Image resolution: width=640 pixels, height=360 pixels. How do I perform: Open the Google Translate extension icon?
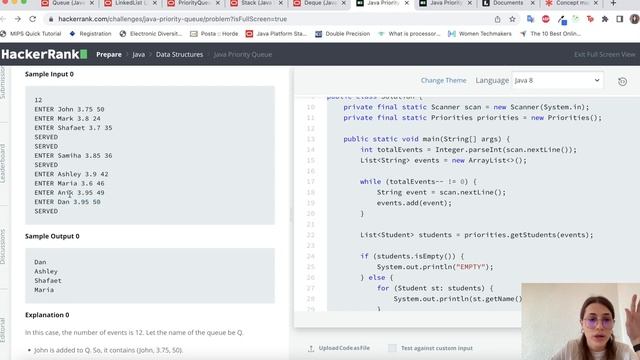[x=530, y=19]
